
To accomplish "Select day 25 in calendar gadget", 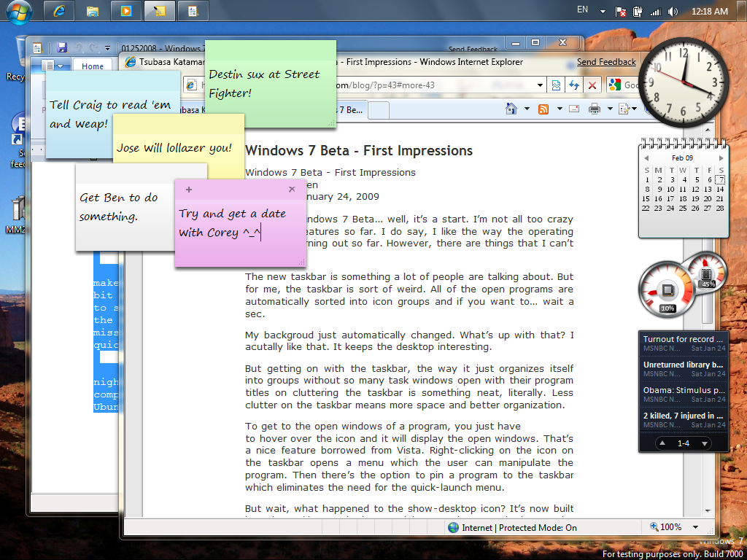I will point(683,208).
